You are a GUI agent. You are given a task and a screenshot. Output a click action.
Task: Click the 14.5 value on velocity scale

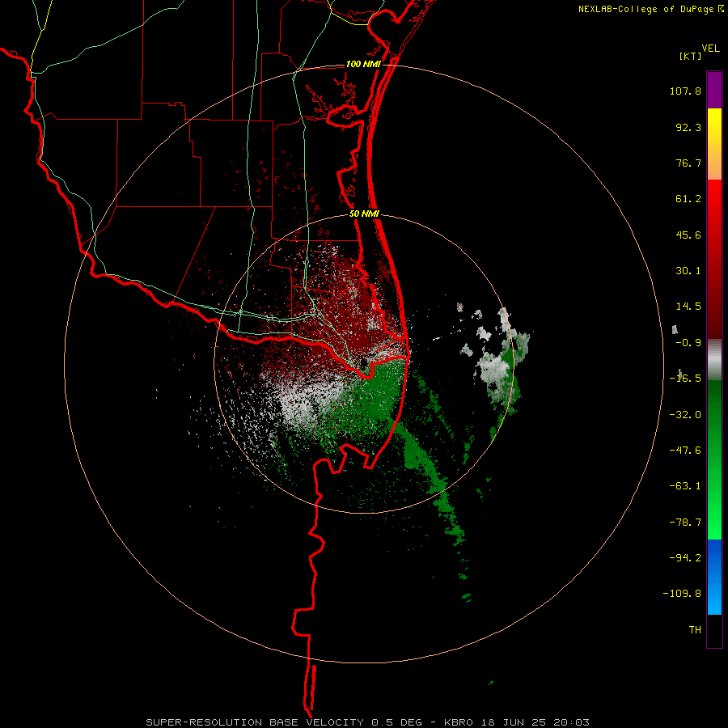(688, 307)
